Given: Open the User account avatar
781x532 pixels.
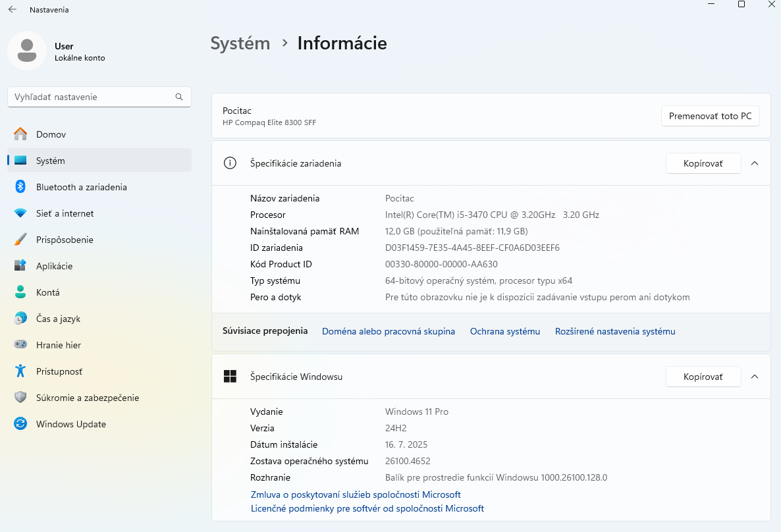Looking at the screenshot, I should [27, 51].
